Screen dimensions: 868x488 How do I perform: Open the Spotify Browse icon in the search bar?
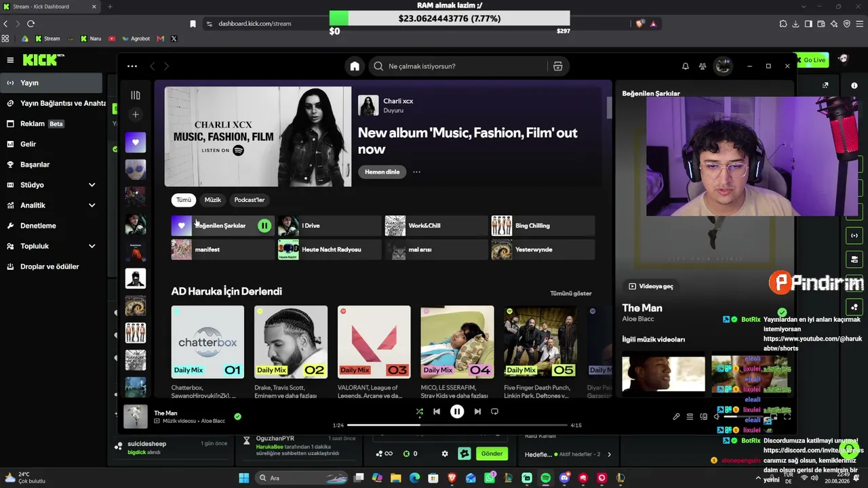(558, 66)
